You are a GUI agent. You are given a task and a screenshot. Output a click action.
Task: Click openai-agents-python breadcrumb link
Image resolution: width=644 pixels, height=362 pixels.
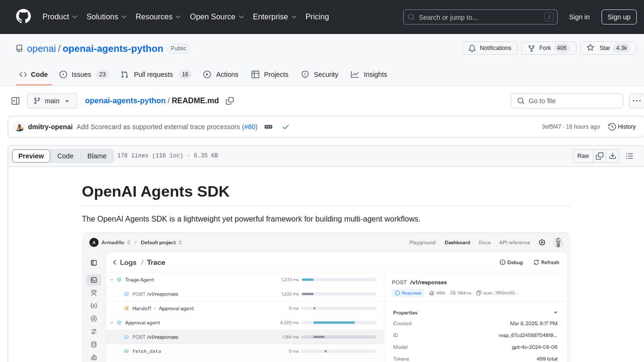click(125, 100)
